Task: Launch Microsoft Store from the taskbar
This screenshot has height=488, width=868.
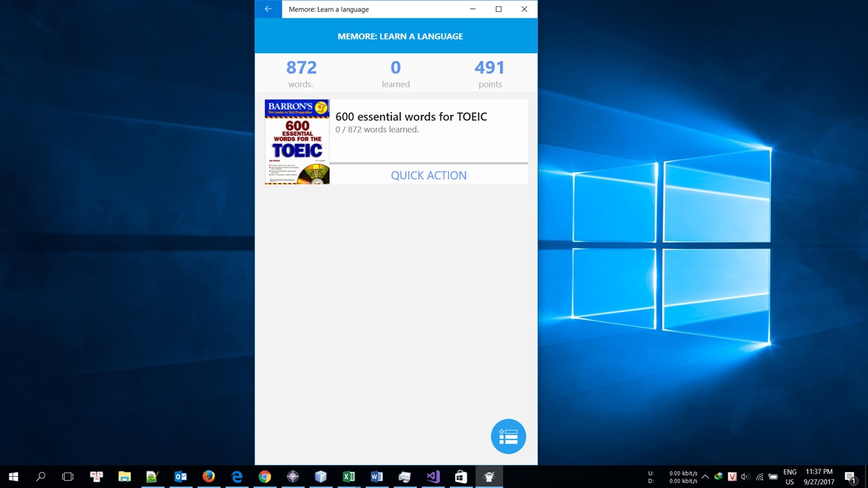Action: click(x=460, y=476)
